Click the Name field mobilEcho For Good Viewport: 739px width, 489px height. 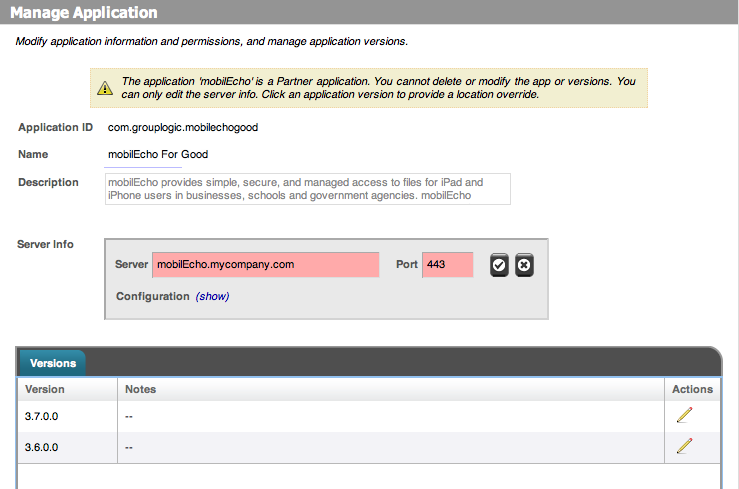[x=158, y=155]
